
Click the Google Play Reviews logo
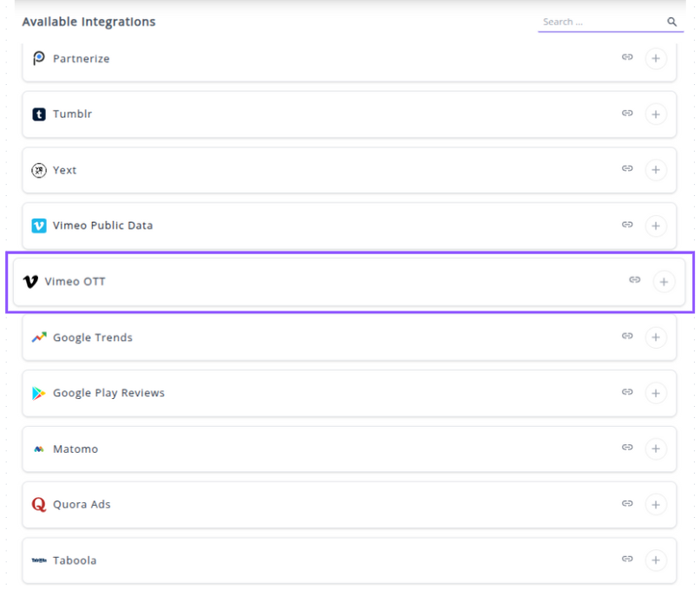(x=38, y=393)
